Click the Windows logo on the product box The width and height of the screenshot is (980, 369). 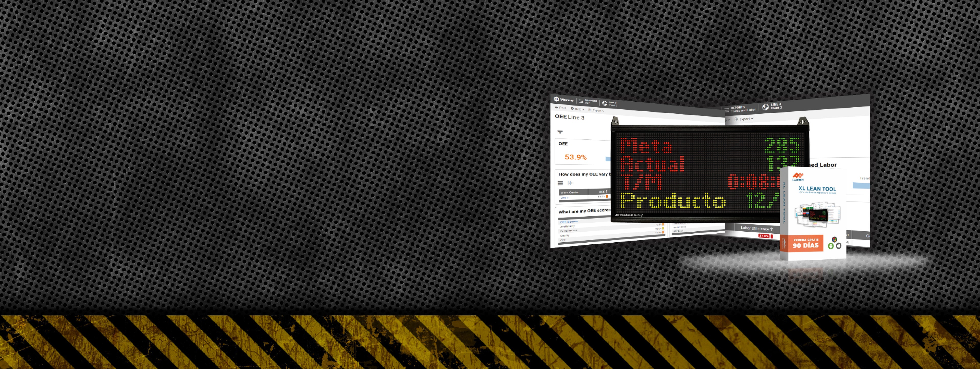coord(834,239)
